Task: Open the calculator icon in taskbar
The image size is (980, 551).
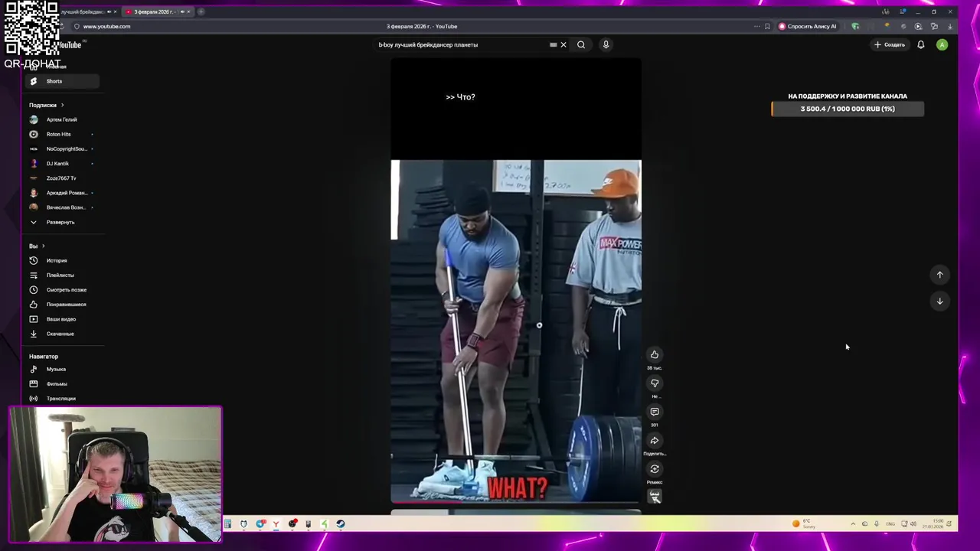Action: 227,524
